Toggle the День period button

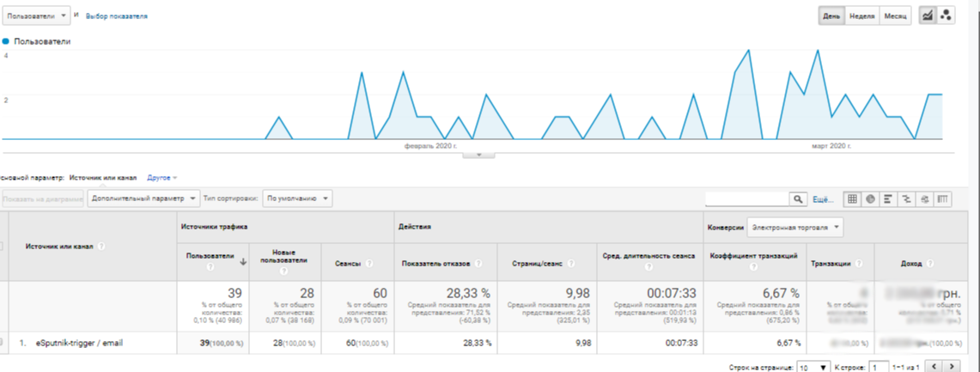[831, 16]
